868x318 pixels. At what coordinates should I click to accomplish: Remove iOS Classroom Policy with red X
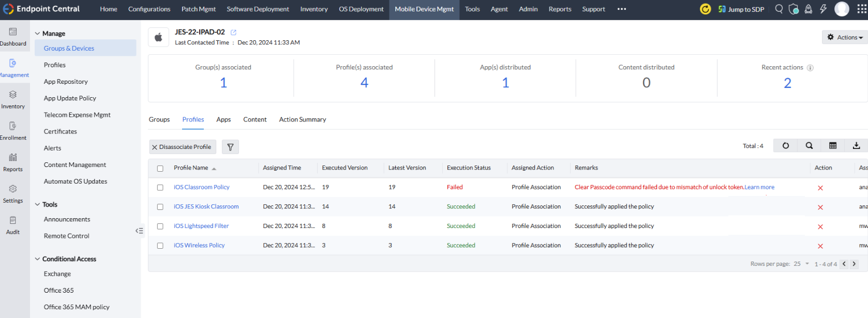pyautogui.click(x=820, y=188)
